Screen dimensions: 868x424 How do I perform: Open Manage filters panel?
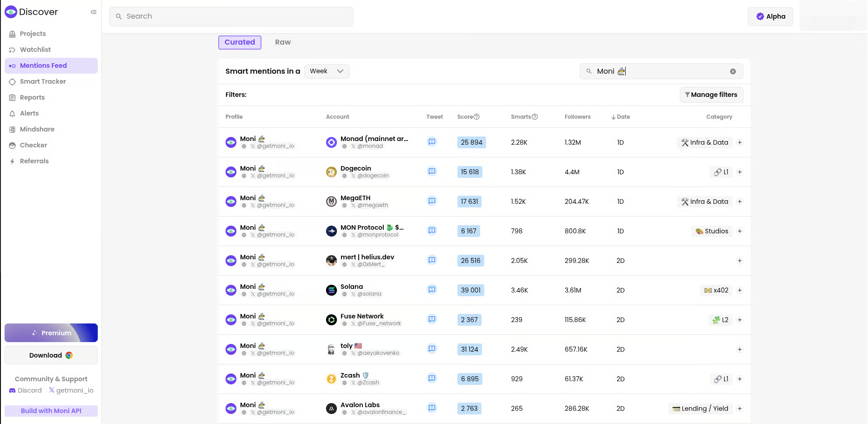(x=711, y=95)
